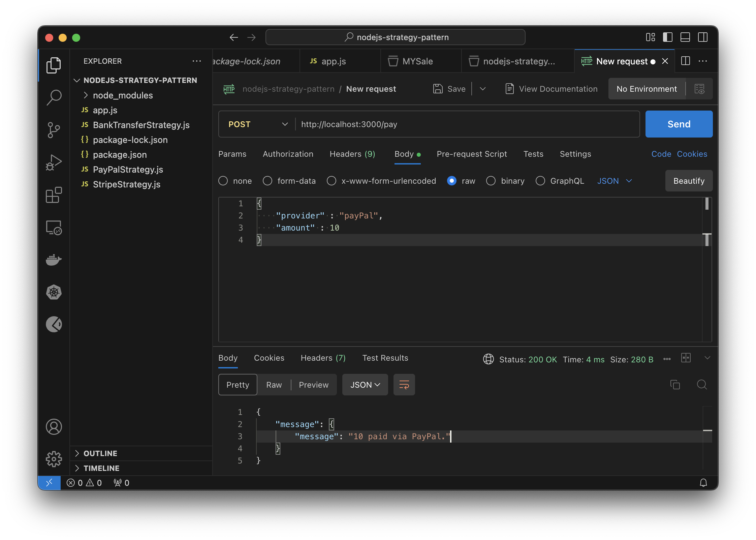
Task: Toggle the secondary side bar icon
Action: click(703, 37)
